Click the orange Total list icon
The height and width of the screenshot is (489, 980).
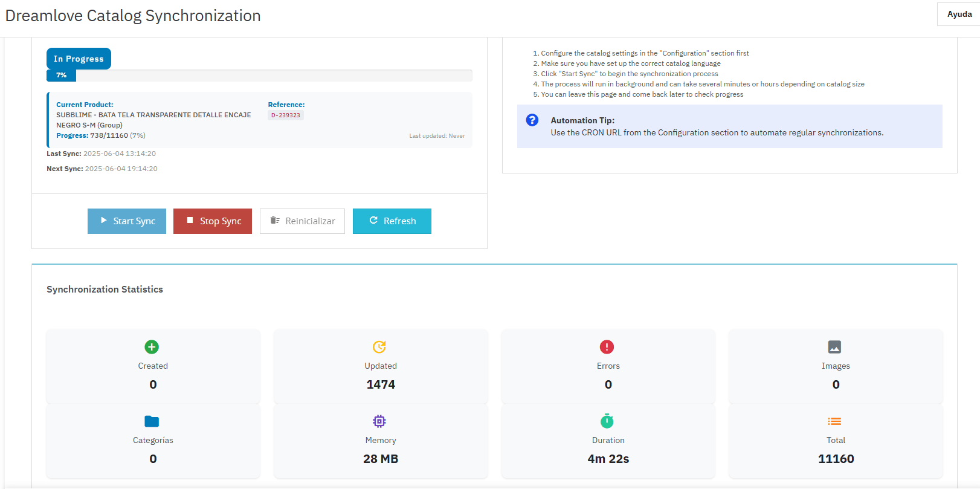pos(834,421)
